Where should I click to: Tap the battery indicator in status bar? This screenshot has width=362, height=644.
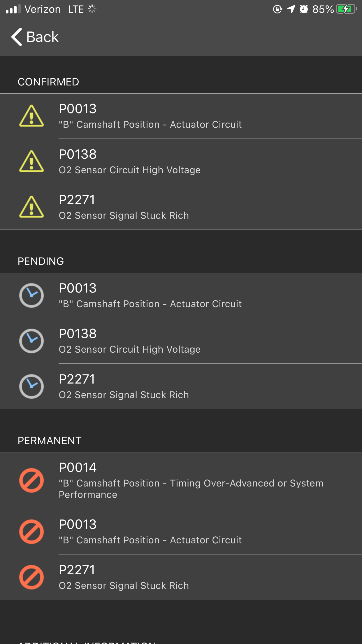tap(346, 9)
